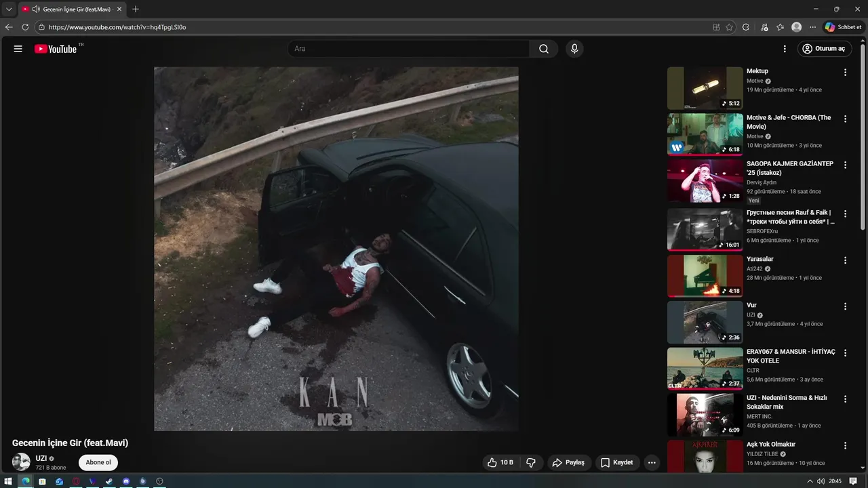Image resolution: width=868 pixels, height=488 pixels.
Task: View site information lock icon in address bar
Action: click(x=41, y=27)
